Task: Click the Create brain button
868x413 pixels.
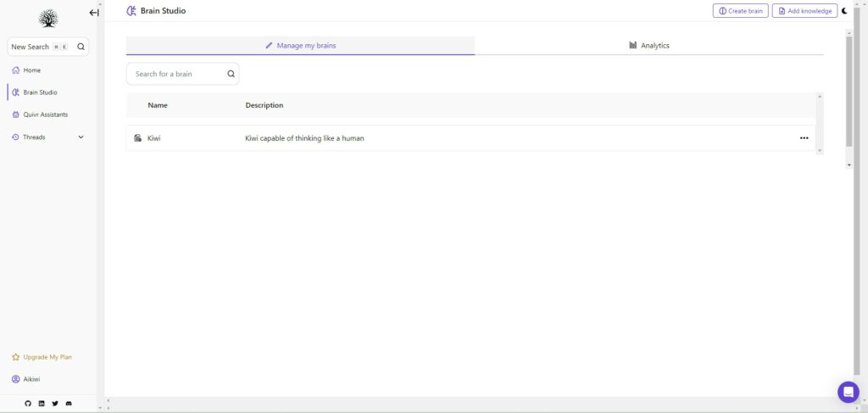Action: coord(740,11)
